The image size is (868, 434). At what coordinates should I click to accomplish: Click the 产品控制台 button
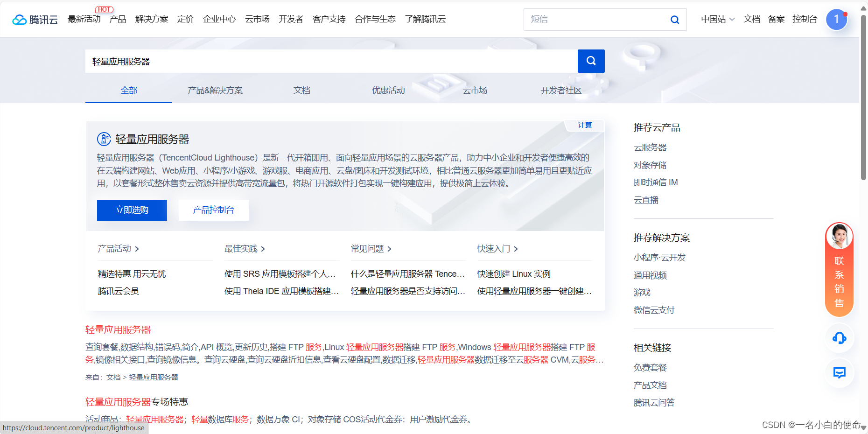214,210
